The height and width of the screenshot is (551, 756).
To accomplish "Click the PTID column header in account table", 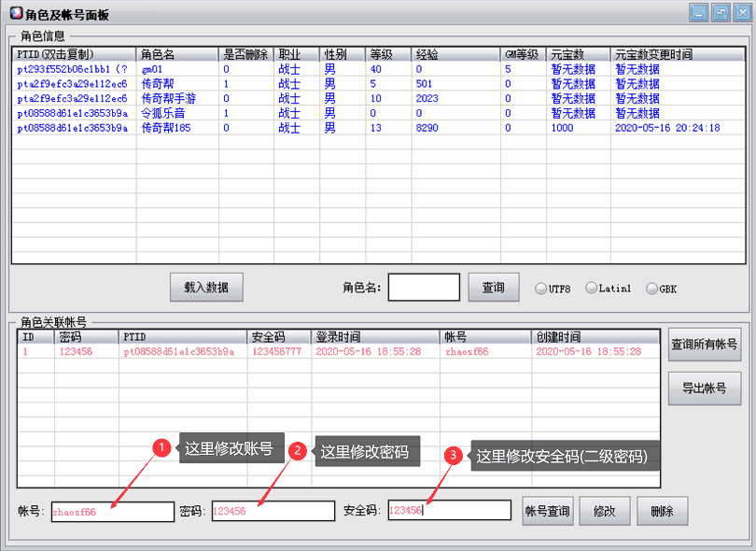I will [x=183, y=337].
